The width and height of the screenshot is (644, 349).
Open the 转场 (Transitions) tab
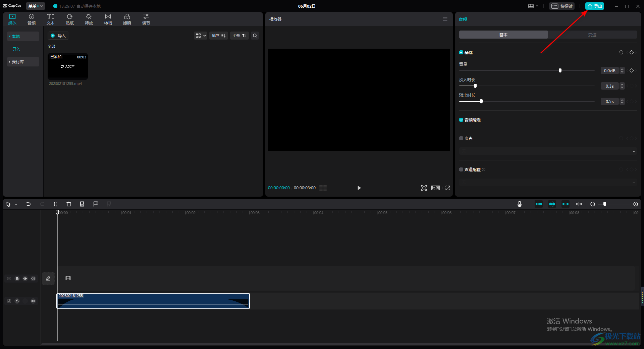[108, 19]
